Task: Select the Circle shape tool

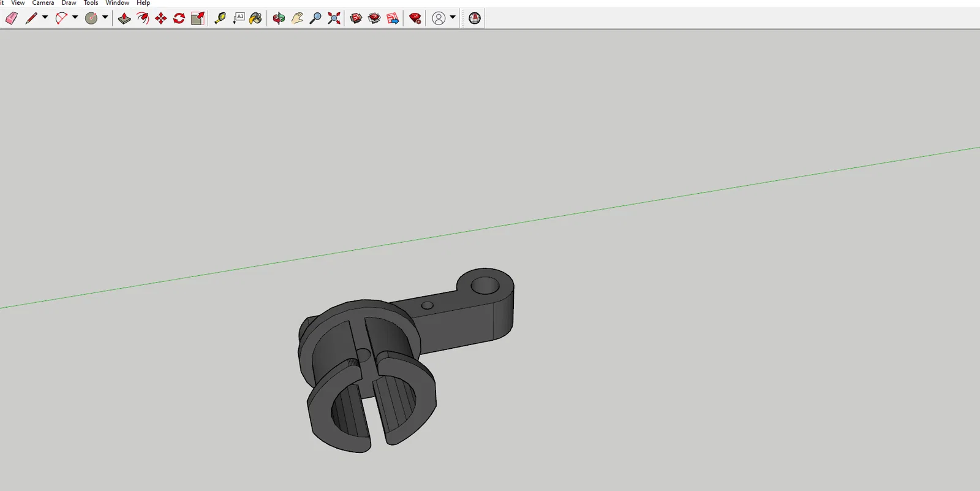Action: (91, 18)
